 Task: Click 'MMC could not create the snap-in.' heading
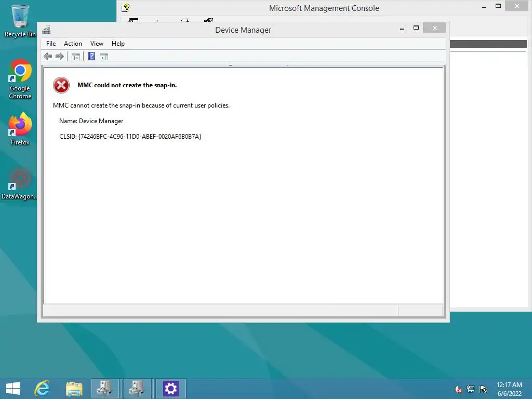127,85
